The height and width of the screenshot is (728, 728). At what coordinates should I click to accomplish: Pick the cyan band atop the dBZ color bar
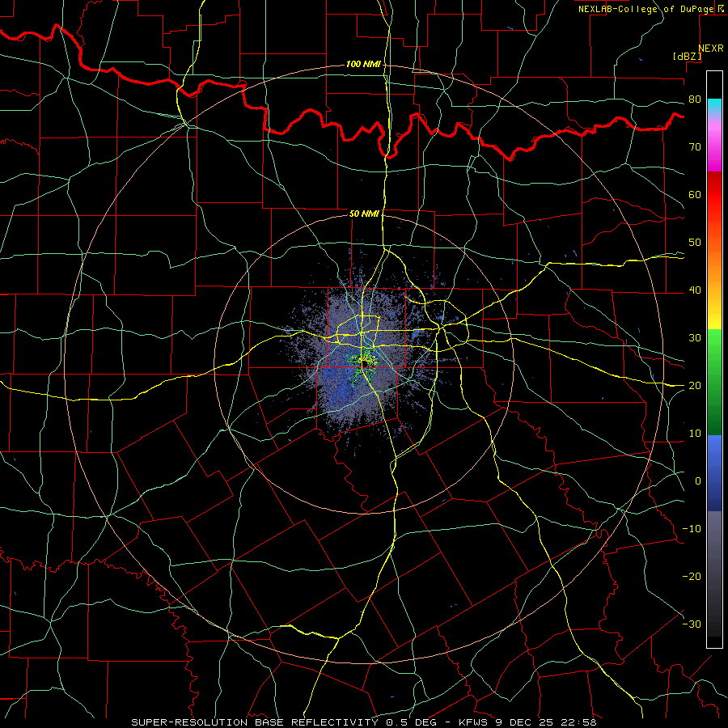coord(714,106)
